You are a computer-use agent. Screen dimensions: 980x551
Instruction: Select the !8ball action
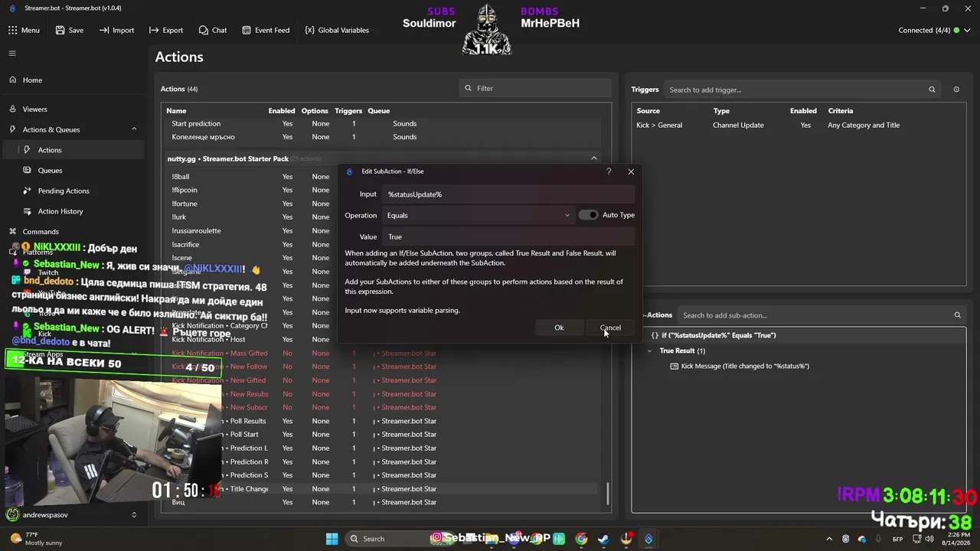(181, 177)
